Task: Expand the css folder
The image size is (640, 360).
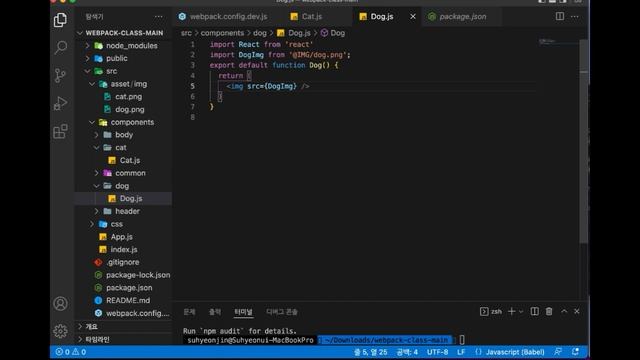Action: pyautogui.click(x=123, y=224)
